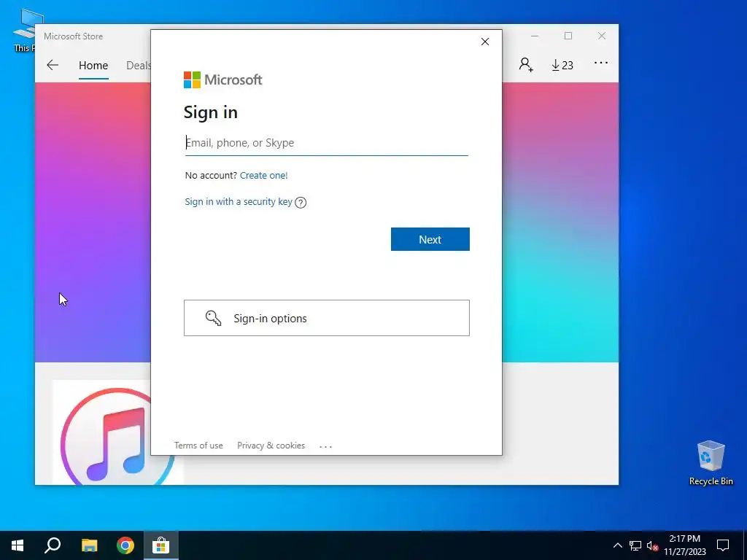Minimize the Microsoft Store window
The height and width of the screenshot is (560, 747).
[535, 36]
